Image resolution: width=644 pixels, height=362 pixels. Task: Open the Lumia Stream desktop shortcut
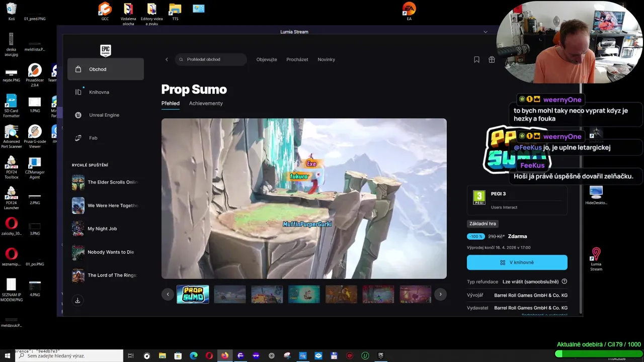point(596,258)
